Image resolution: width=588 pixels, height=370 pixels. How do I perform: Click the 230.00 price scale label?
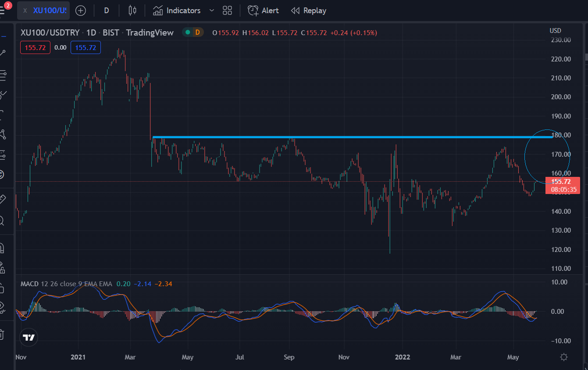560,40
